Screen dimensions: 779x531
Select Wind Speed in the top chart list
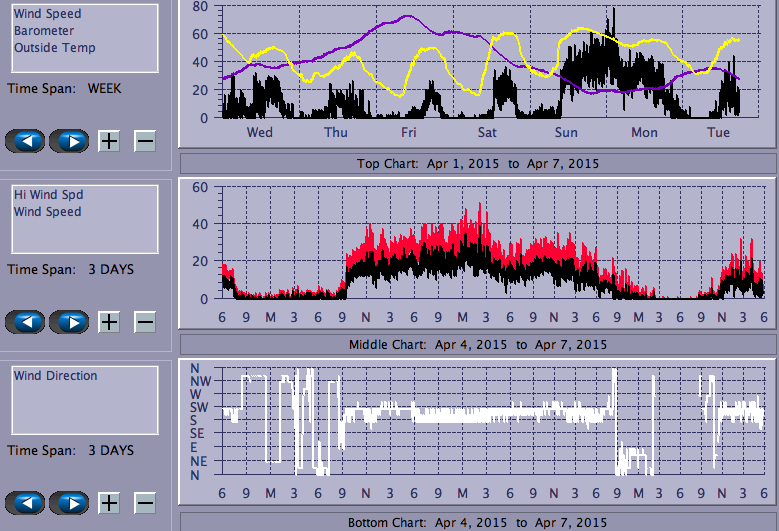[48, 15]
